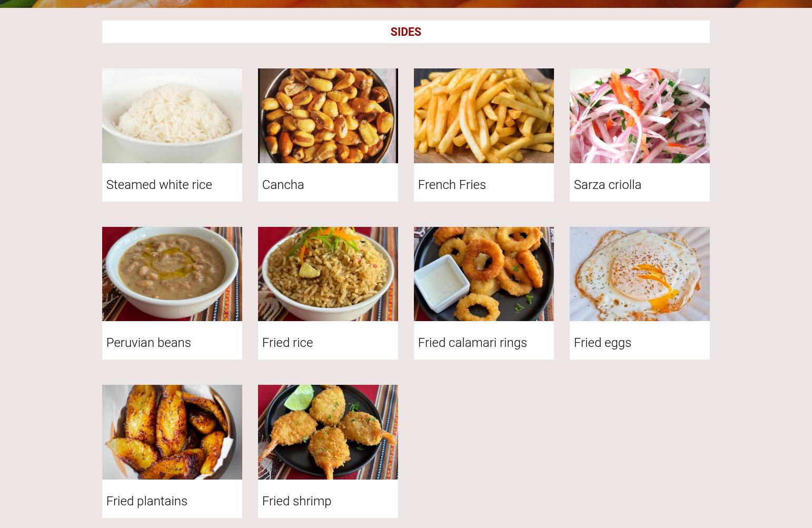Click the Fried calamari rings label
The width and height of the screenshot is (812, 528).
click(x=472, y=343)
